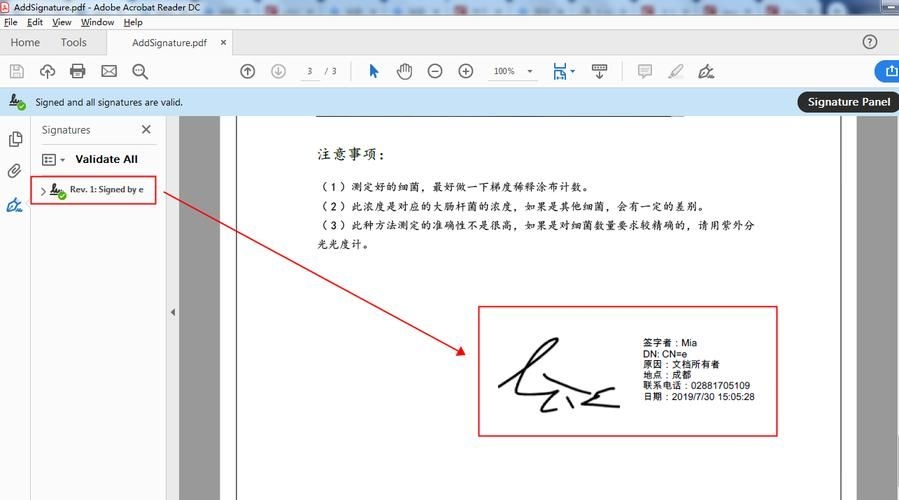Click the signed valid status icon
899x500 pixels.
pos(17,102)
